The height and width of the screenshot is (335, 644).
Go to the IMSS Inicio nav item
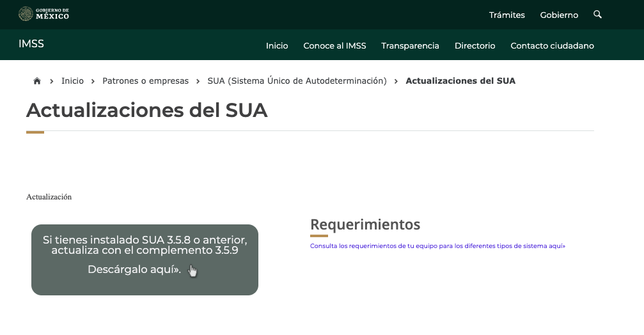click(x=277, y=45)
